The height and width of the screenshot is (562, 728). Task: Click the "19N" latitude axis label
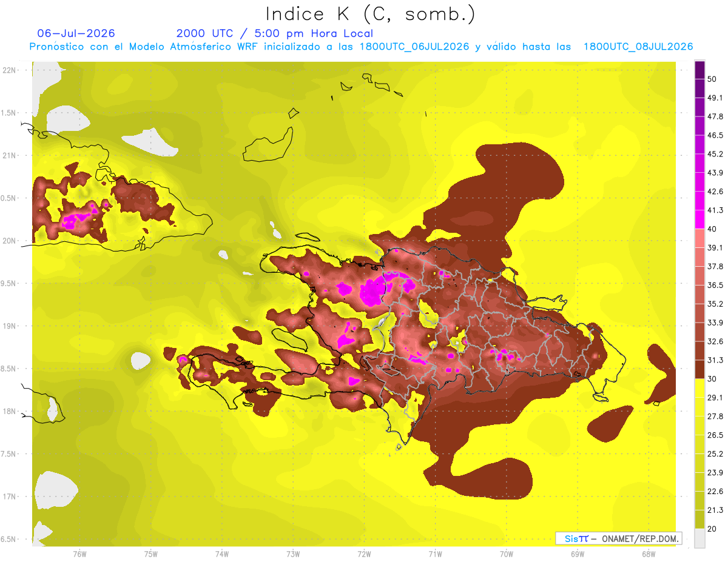9,326
